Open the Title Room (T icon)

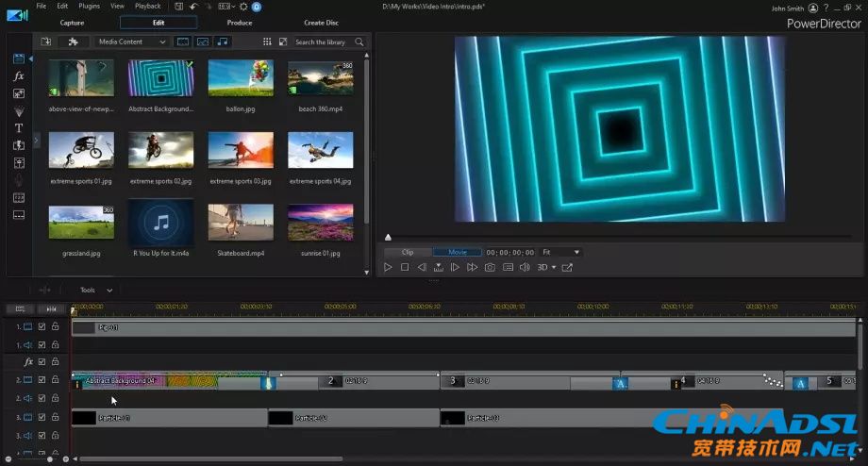tap(19, 128)
